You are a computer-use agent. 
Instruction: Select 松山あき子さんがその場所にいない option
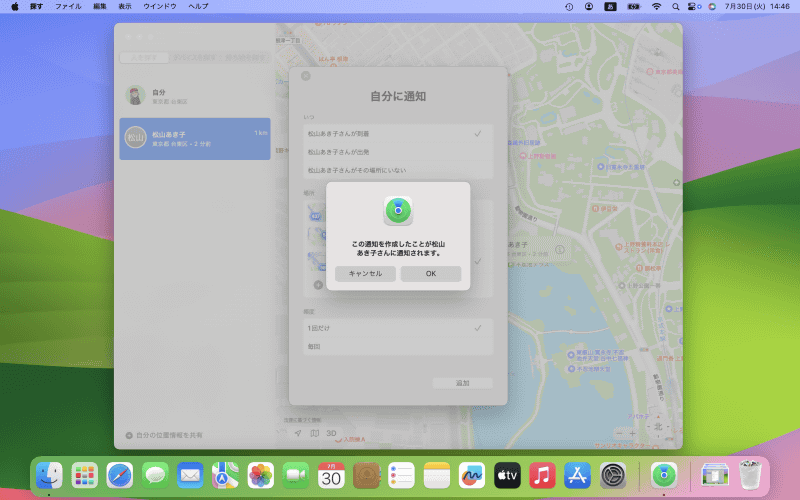pos(398,170)
